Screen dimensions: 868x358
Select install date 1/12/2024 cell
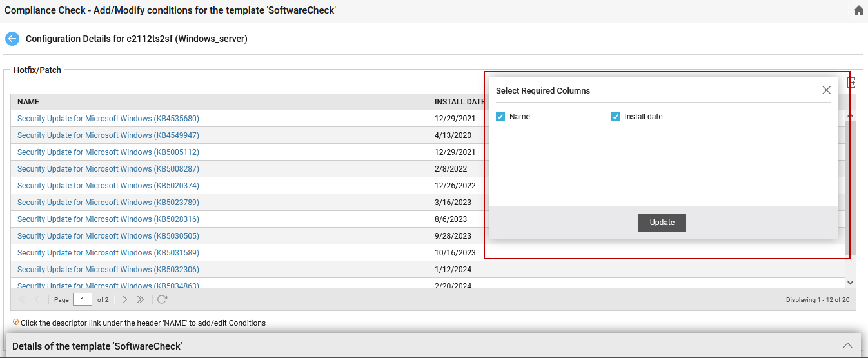click(453, 270)
